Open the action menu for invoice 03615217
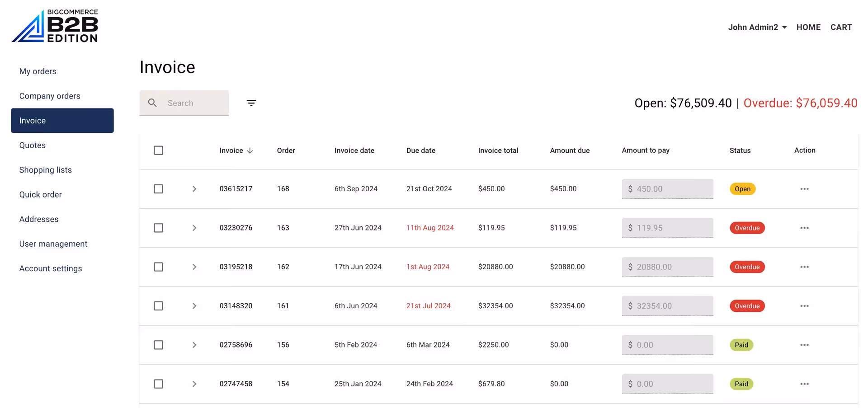Image resolution: width=868 pixels, height=408 pixels. tap(804, 189)
